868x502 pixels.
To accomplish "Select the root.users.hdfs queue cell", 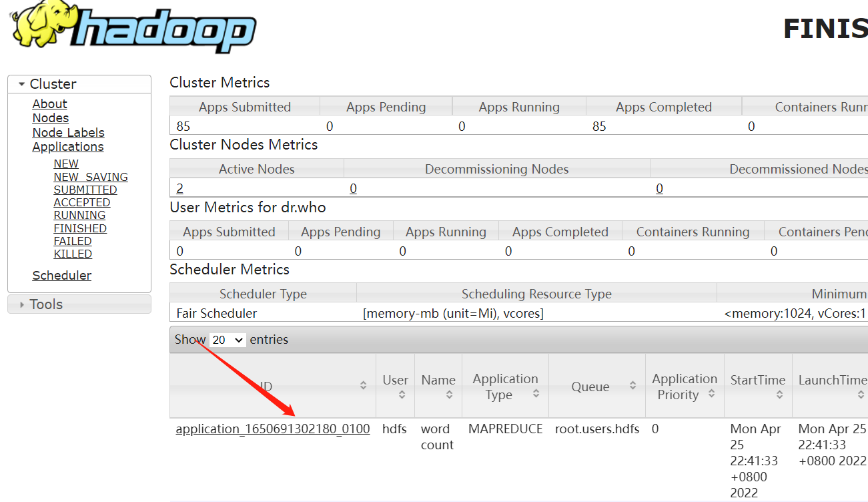I will (x=597, y=429).
